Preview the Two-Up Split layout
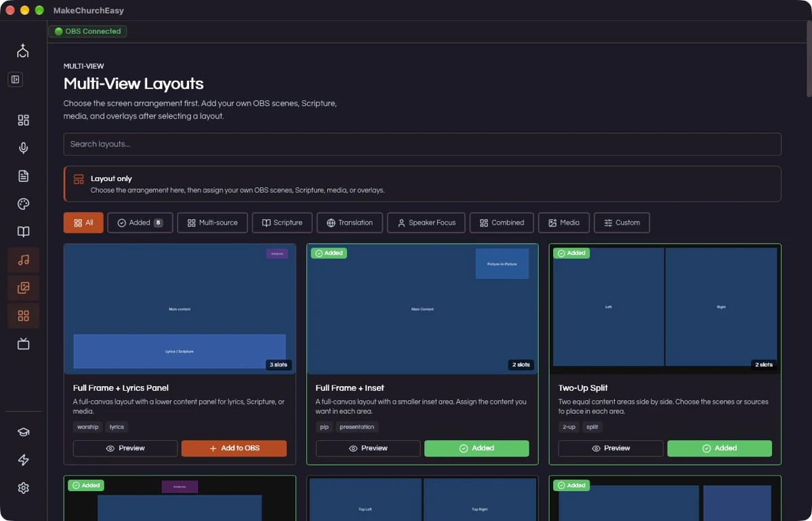The image size is (812, 521). click(611, 448)
